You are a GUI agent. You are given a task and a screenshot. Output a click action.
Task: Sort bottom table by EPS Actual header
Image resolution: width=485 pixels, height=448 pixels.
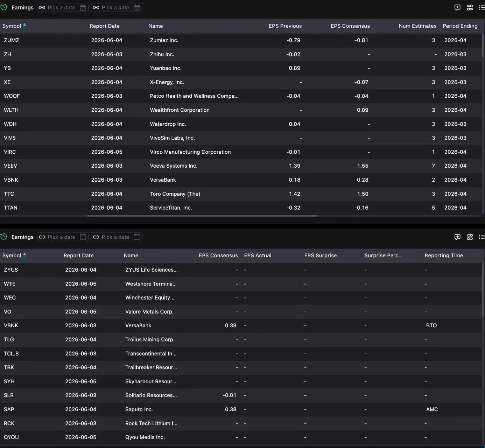tap(258, 255)
